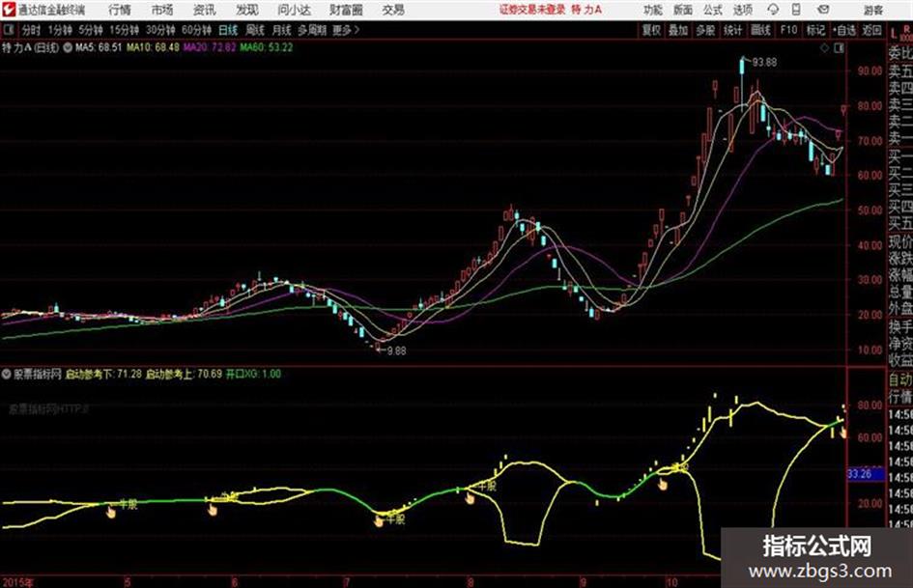Click the 复权 toolbar button

[x=651, y=30]
